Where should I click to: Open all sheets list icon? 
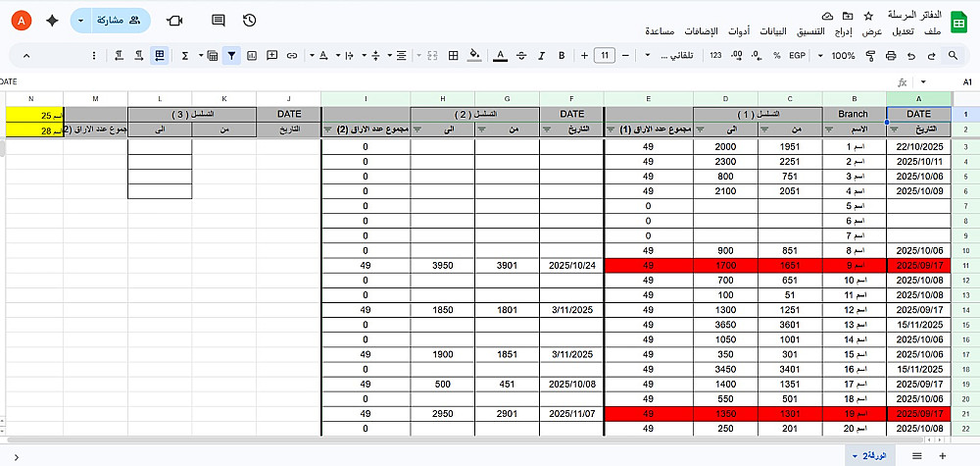click(917, 456)
